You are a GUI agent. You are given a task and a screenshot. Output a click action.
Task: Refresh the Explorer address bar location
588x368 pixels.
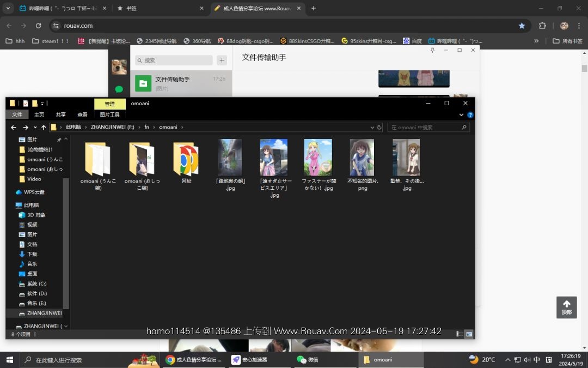(x=379, y=128)
